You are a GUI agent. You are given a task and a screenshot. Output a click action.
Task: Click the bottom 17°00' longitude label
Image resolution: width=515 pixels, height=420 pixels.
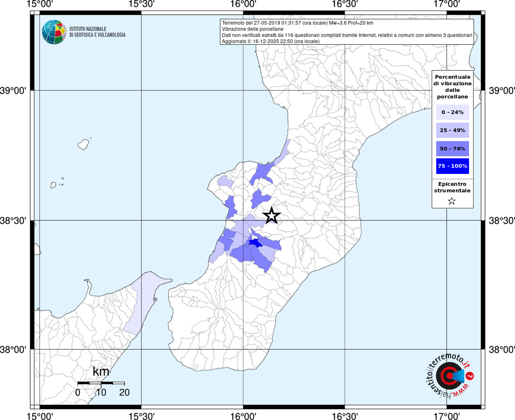(x=447, y=416)
